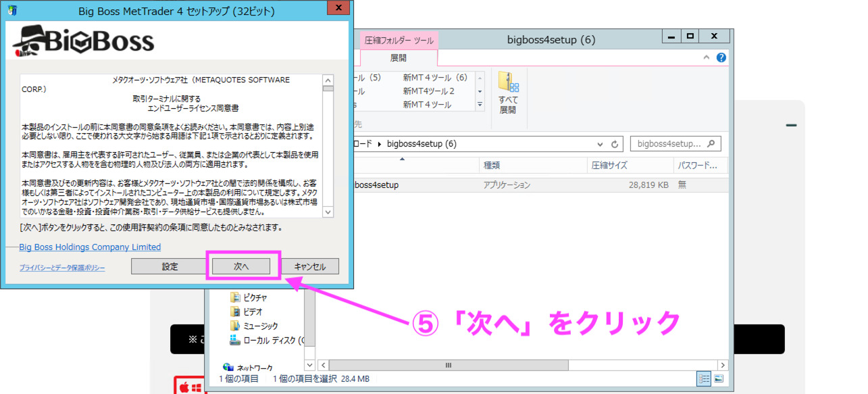Click the refresh icon in the address bar
Viewport: 868px width, 394px height.
pyautogui.click(x=615, y=144)
